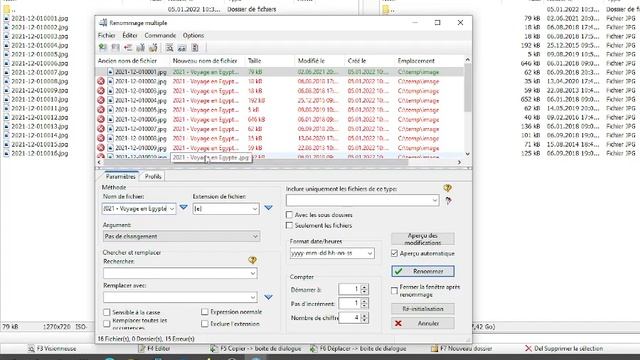Switch to the Profils tab
Viewport: 640px width, 360px height.
(153, 176)
